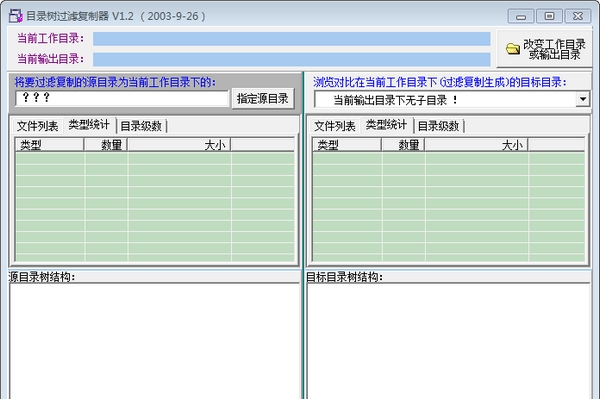Click the source directory input field with ???

(122, 98)
